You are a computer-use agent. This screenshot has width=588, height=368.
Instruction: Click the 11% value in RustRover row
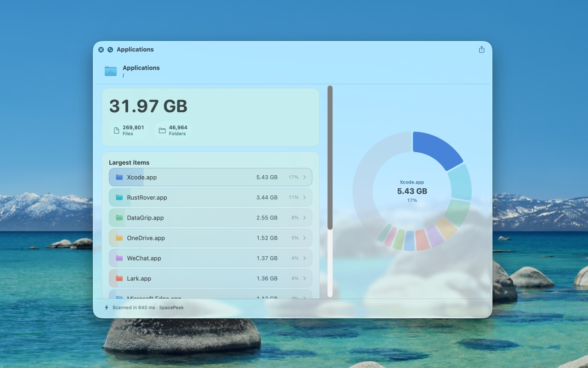coord(294,197)
